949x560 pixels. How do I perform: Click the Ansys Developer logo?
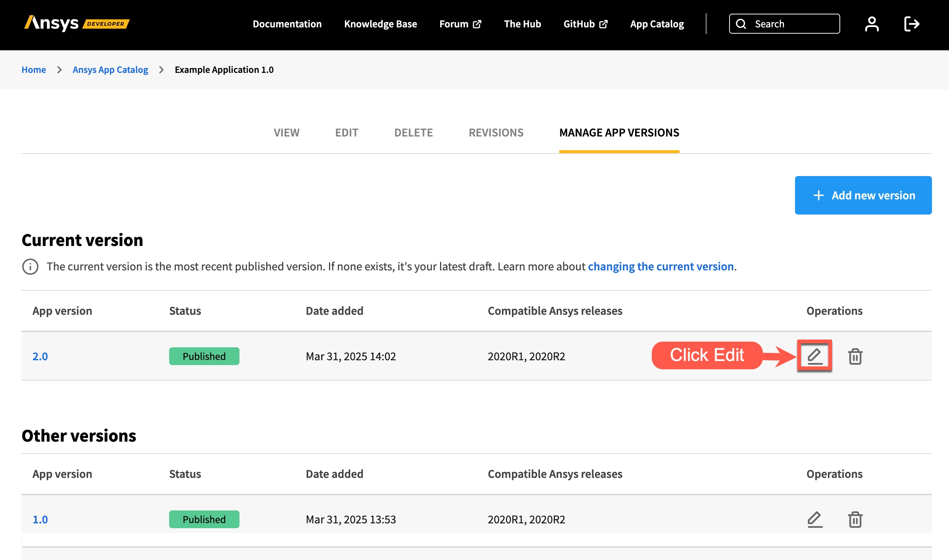pyautogui.click(x=77, y=23)
